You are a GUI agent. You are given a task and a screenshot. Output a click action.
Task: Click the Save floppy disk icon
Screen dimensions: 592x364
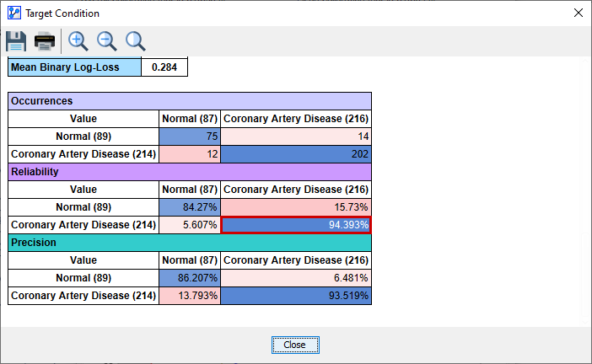click(x=16, y=41)
